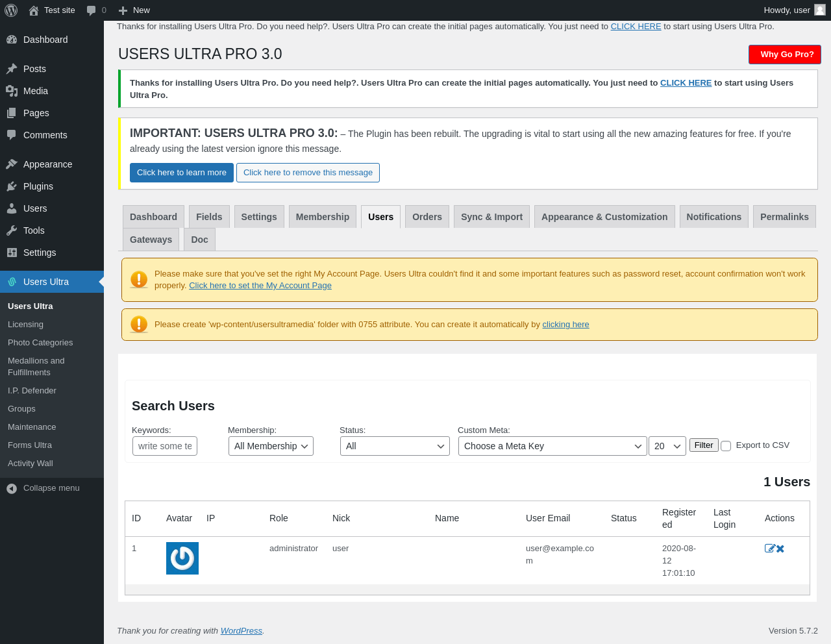Open the Membership tab

(x=323, y=217)
